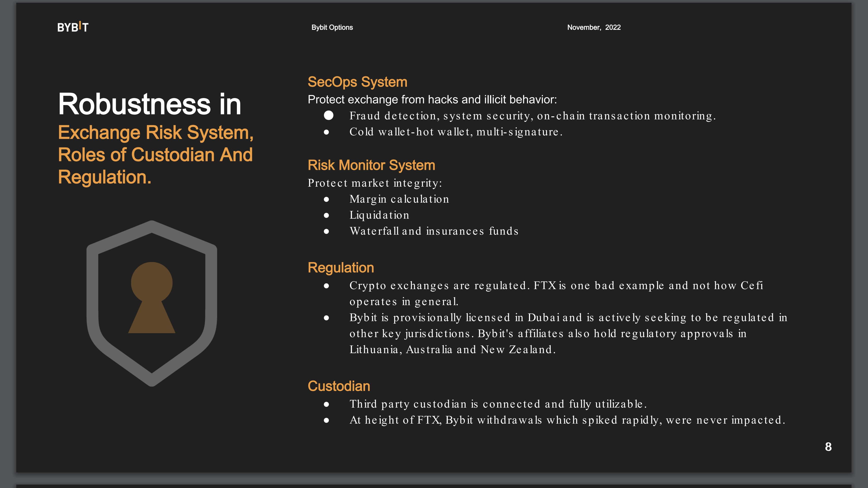The image size is (868, 488).
Task: Click the Protect market integrity line
Action: (375, 183)
